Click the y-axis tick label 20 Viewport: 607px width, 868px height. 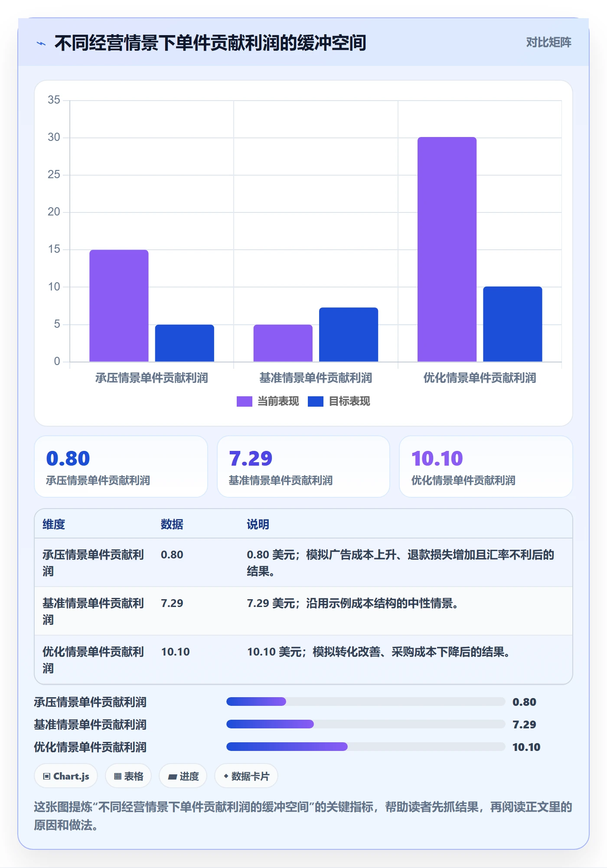click(x=54, y=212)
